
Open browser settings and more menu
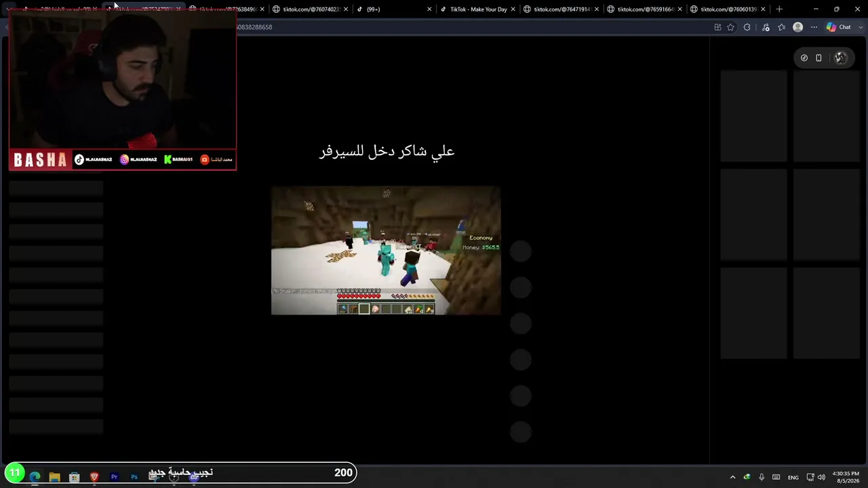814,27
